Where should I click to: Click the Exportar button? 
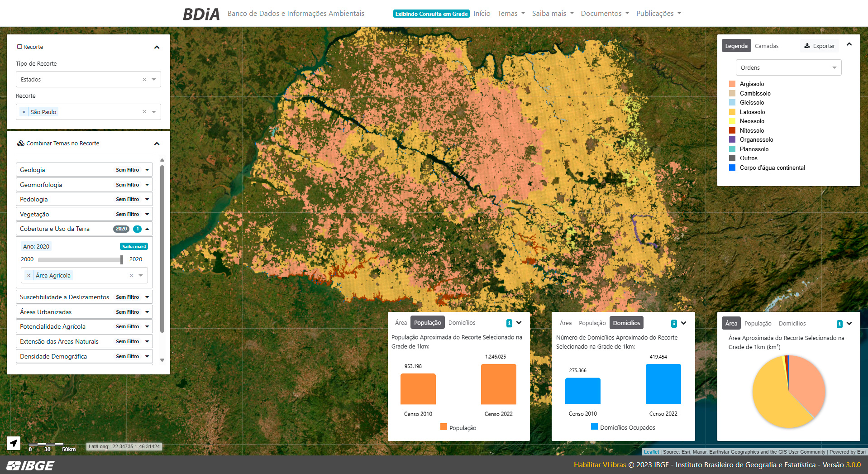pyautogui.click(x=819, y=46)
